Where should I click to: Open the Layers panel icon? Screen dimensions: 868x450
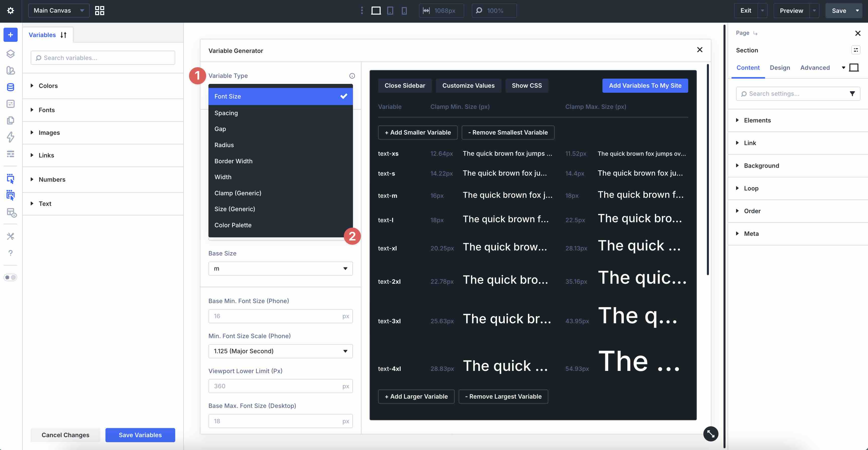click(10, 54)
